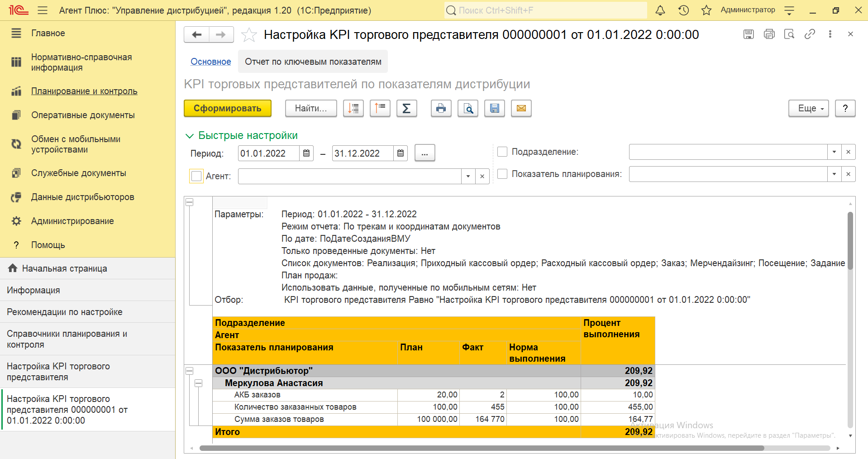Open Показатель планирования dropdown list

coord(835,174)
